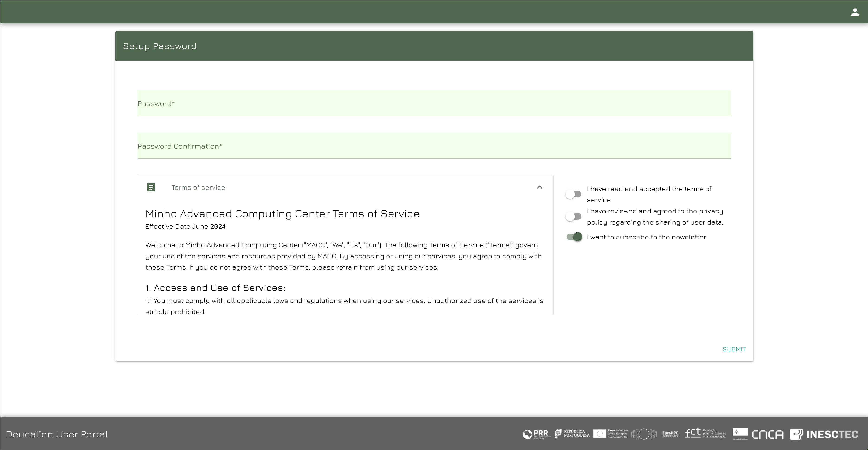Disable the newsletter subscription toggle
Screen dimensions: 868x450
coord(574,237)
